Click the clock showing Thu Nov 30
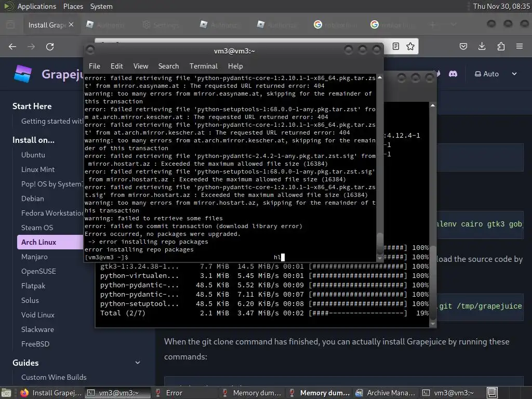532x399 pixels. pyautogui.click(x=501, y=6)
